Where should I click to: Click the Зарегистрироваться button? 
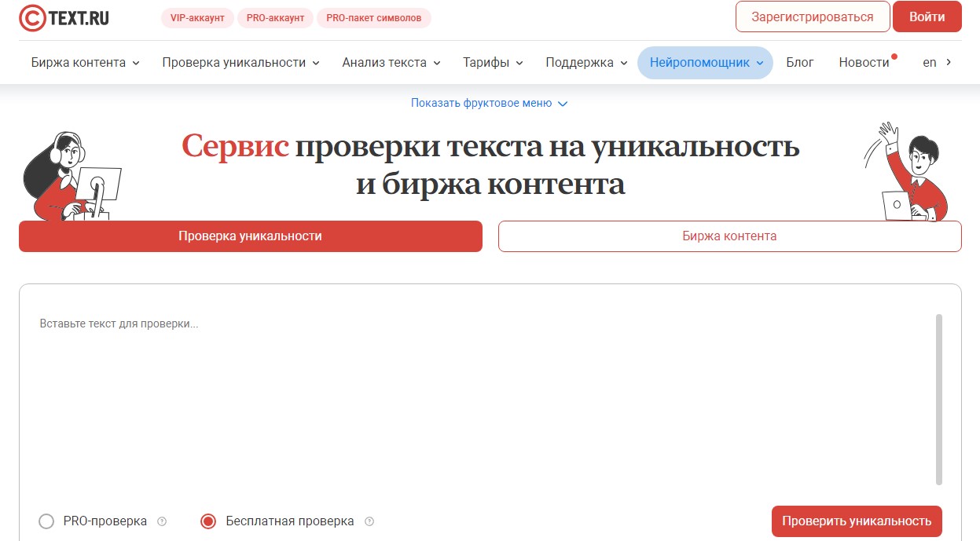point(813,16)
